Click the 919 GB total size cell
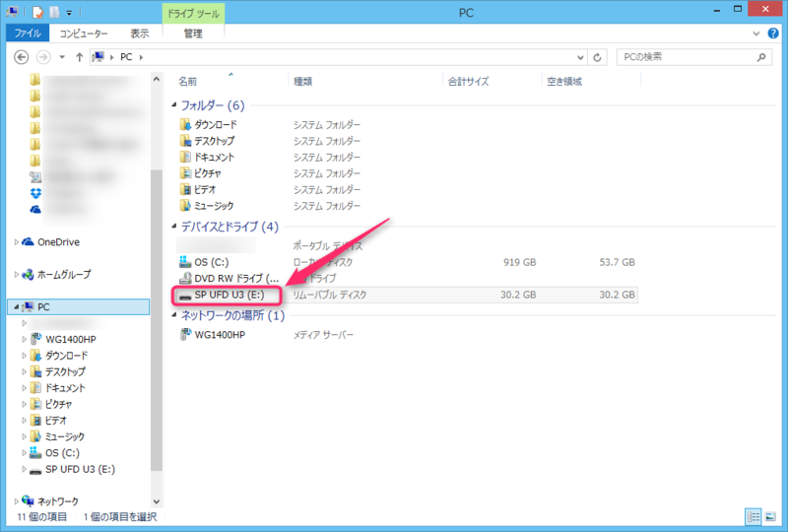 [520, 262]
